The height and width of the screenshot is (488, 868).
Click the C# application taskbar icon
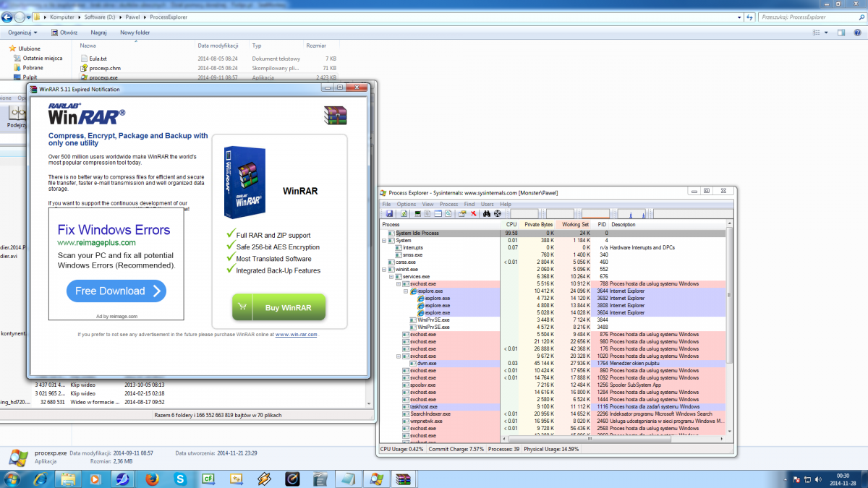pos(208,479)
